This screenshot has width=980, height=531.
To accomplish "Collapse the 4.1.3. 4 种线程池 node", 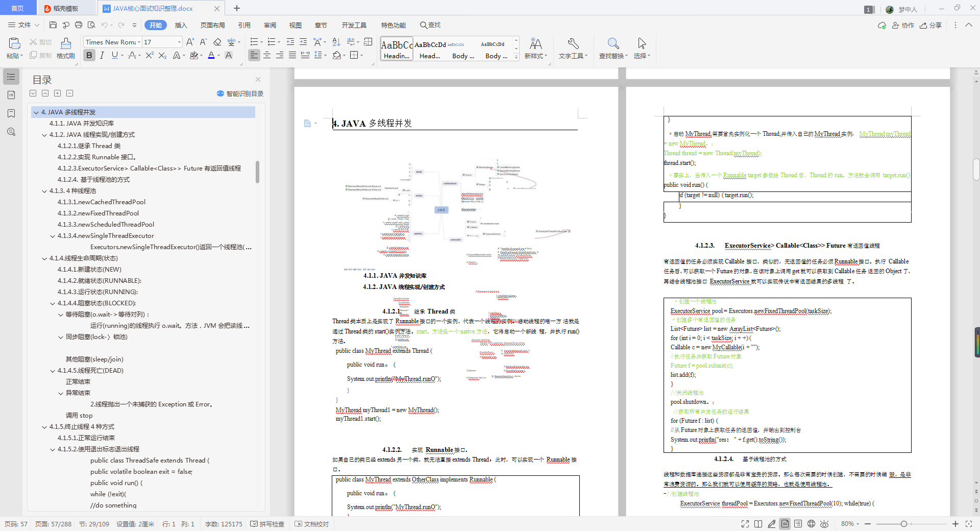I will [x=44, y=191].
